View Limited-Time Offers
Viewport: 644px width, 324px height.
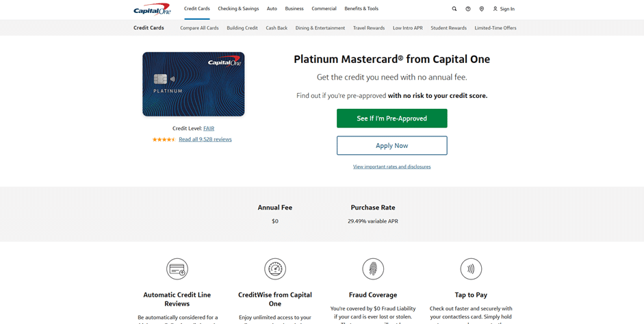[x=495, y=28]
